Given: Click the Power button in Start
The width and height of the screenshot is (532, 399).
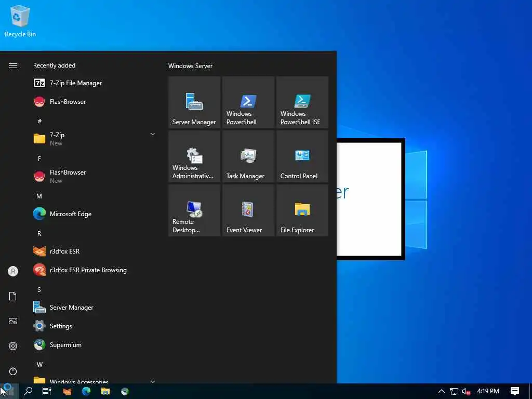Looking at the screenshot, I should tap(13, 371).
